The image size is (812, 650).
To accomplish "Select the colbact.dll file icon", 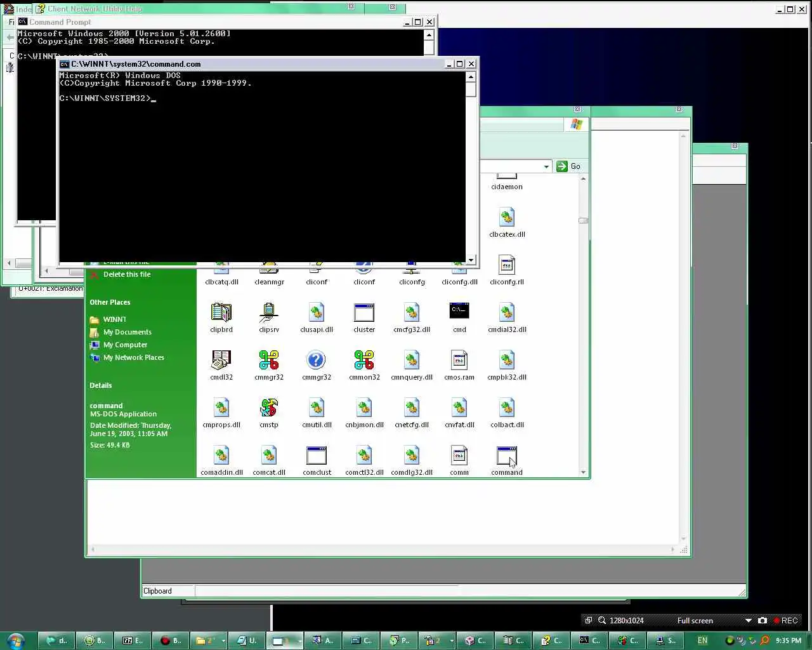I will coord(507,407).
